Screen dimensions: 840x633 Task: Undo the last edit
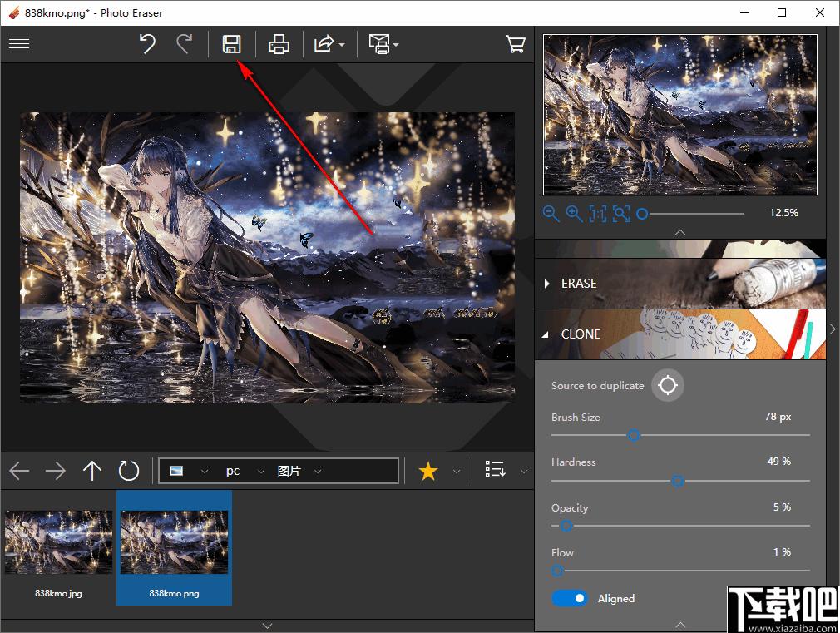tap(147, 44)
